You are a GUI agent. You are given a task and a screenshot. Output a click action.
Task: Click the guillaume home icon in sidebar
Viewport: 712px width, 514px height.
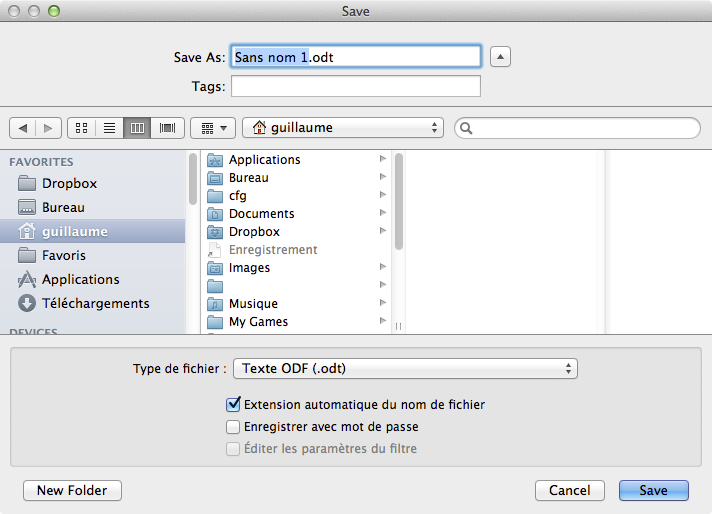[27, 231]
